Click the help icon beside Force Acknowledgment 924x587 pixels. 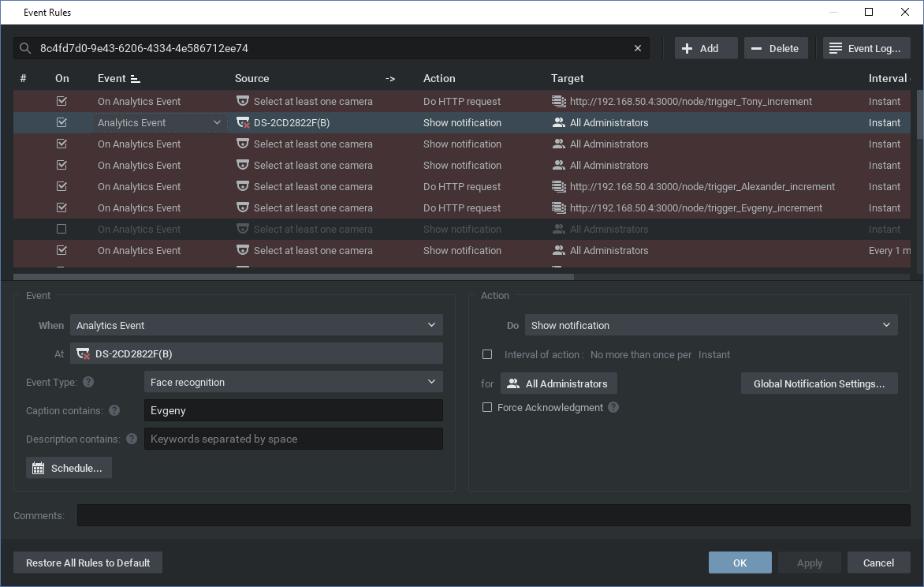coord(613,407)
